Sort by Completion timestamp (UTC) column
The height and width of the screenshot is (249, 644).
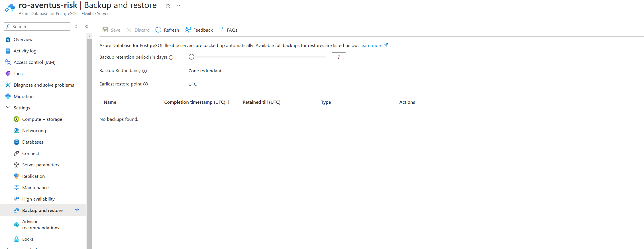click(197, 102)
